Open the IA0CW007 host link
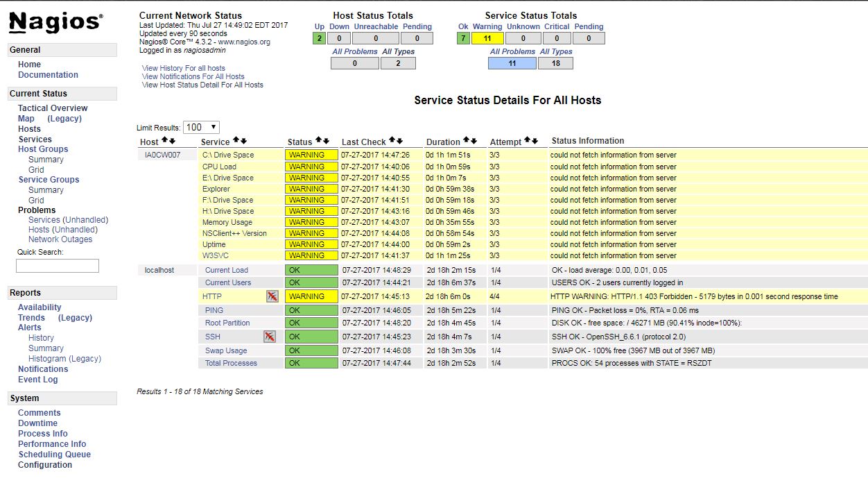 [162, 155]
